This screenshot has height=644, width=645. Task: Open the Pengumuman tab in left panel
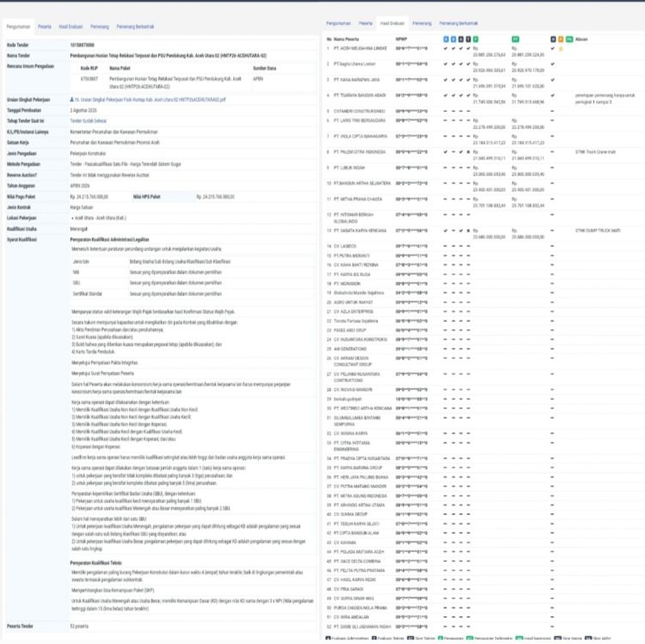click(x=19, y=27)
